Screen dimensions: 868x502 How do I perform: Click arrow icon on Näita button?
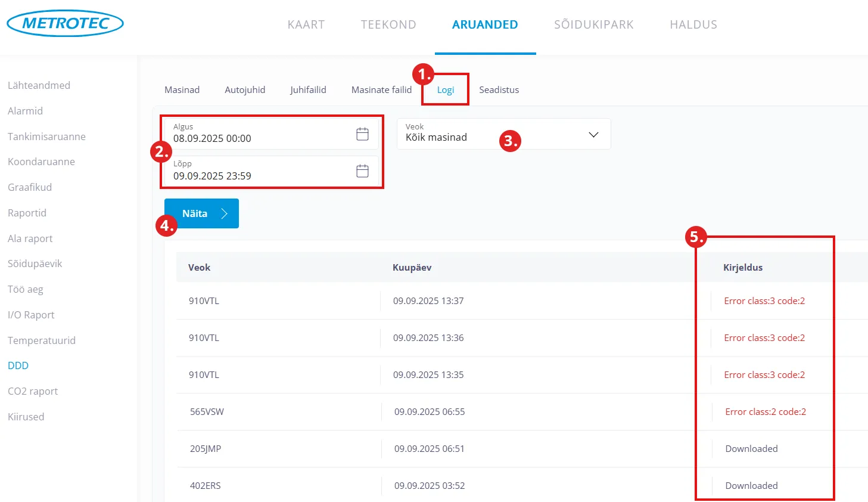tap(225, 213)
